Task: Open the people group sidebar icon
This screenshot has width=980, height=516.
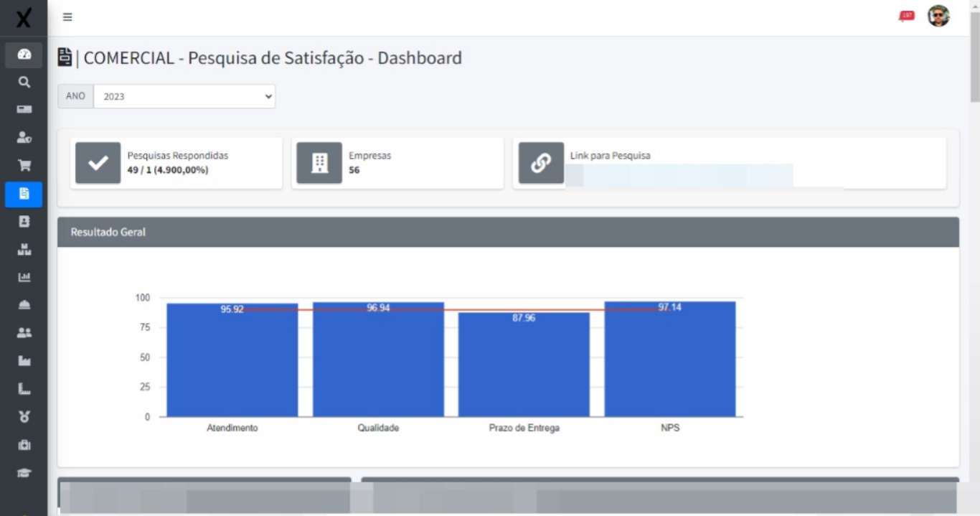Action: point(24,333)
